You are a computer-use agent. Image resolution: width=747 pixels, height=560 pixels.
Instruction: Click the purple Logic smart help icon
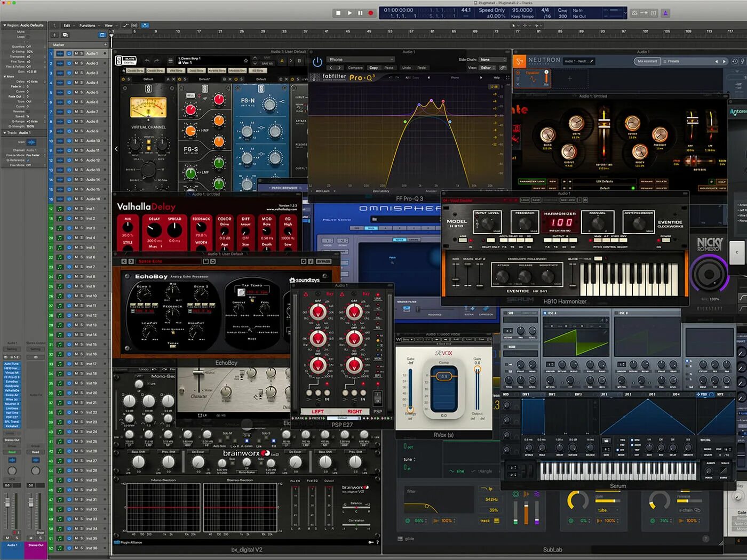point(665,13)
